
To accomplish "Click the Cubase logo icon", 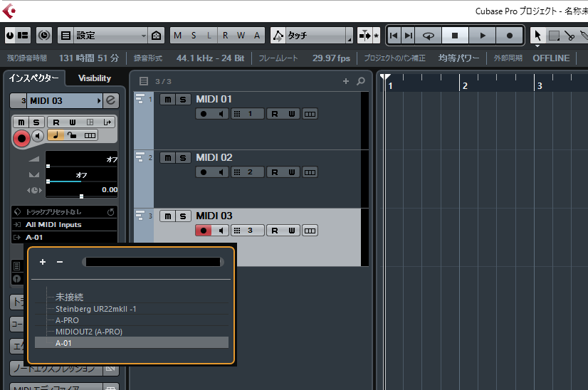I will tap(9, 11).
